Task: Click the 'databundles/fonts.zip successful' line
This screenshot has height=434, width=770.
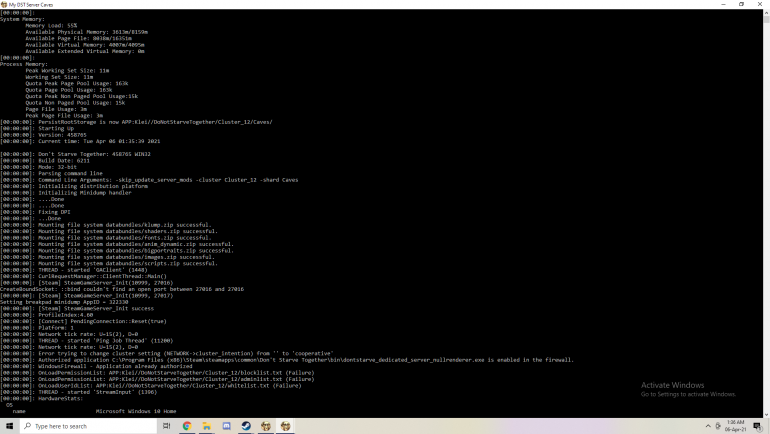Action: point(106,238)
